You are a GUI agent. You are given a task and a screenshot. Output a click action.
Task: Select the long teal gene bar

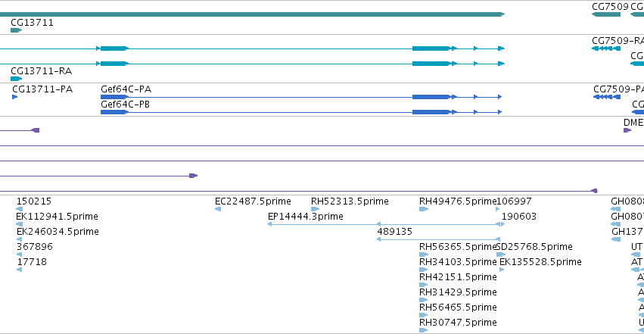[252, 15]
